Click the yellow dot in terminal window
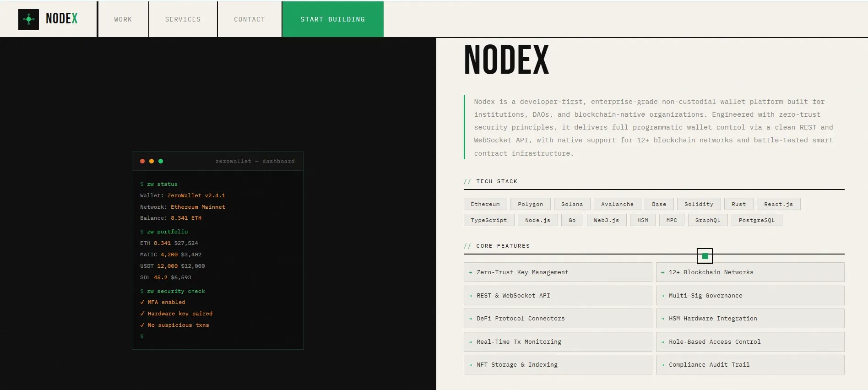This screenshot has height=390, width=868. click(152, 161)
